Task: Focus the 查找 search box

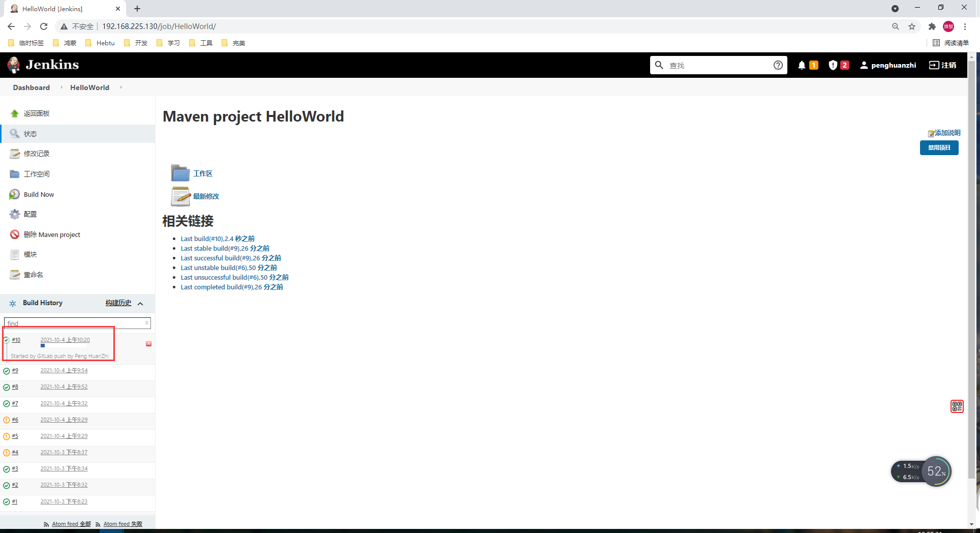Action: pyautogui.click(x=718, y=65)
